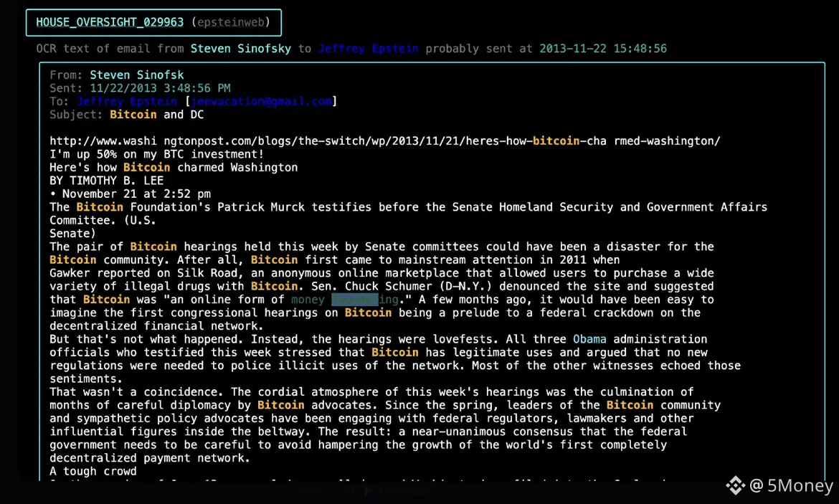Click the "A tough crowd" subheading
839x504 pixels.
(x=93, y=471)
